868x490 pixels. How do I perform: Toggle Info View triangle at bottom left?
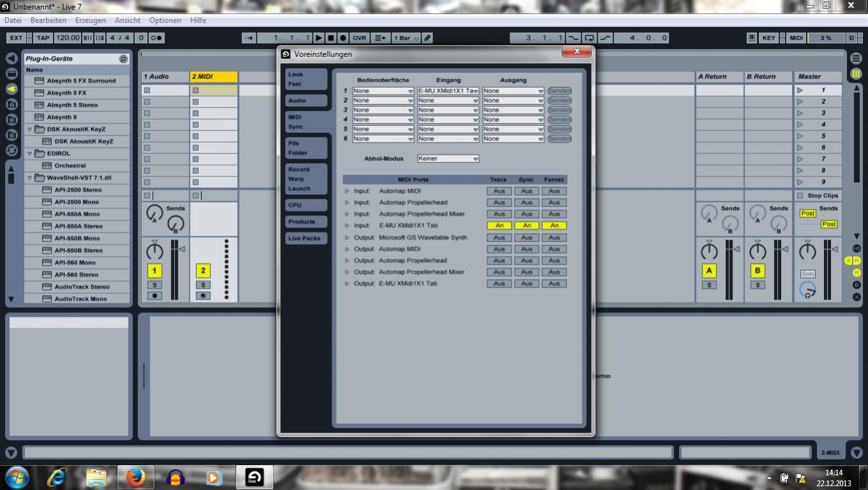11,453
